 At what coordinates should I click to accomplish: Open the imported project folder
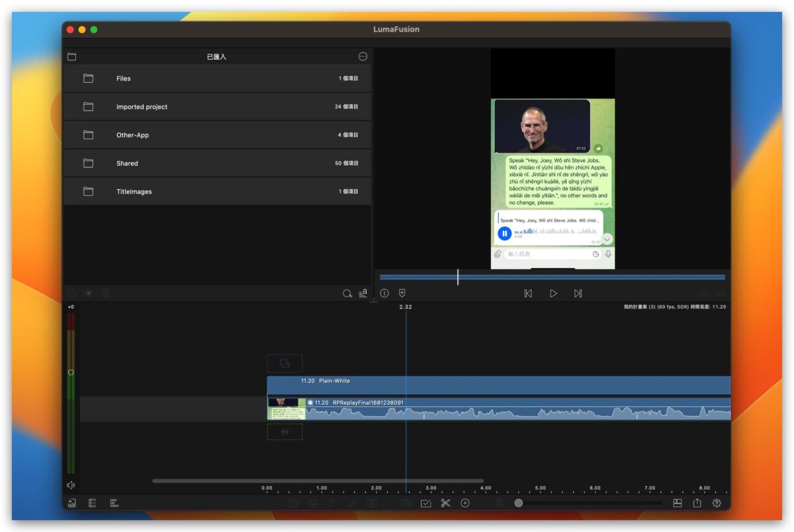click(217, 107)
